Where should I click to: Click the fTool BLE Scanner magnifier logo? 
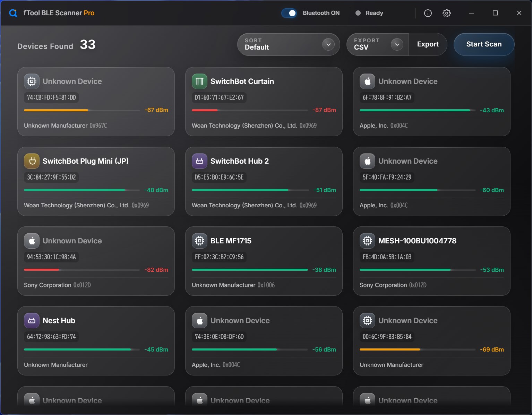(13, 13)
